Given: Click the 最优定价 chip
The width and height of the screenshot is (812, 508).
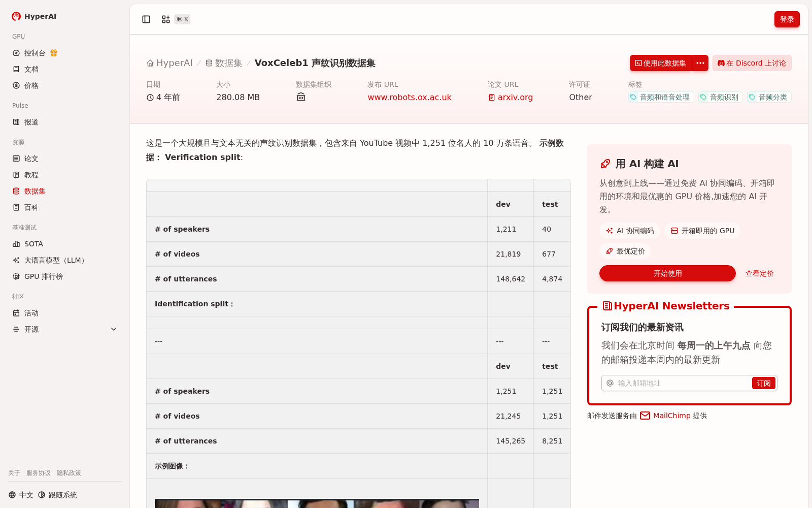Looking at the screenshot, I should tap(625, 251).
